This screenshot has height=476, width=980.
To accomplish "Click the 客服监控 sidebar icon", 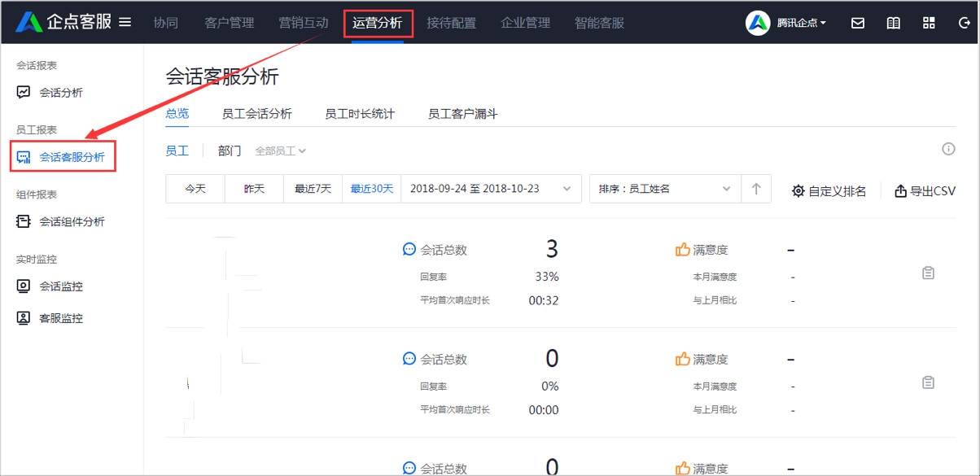I will tap(24, 318).
